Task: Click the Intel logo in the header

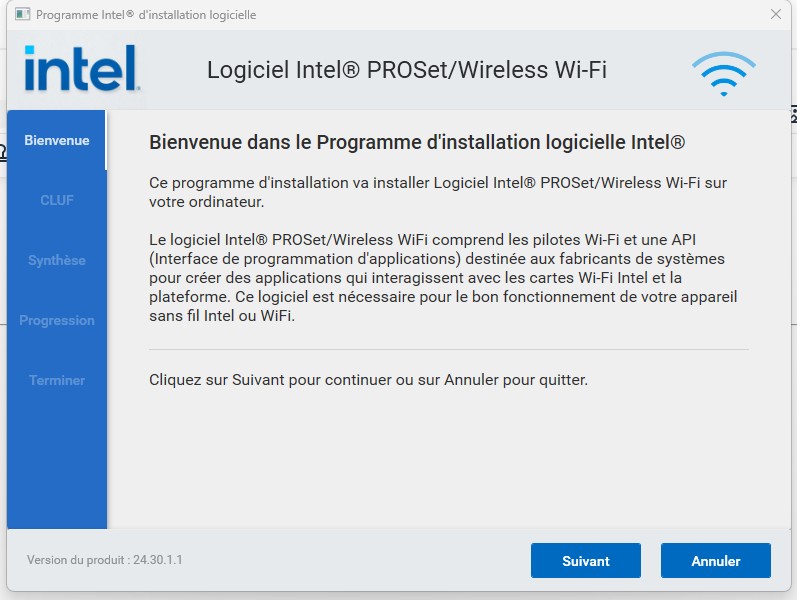Action: (x=81, y=69)
